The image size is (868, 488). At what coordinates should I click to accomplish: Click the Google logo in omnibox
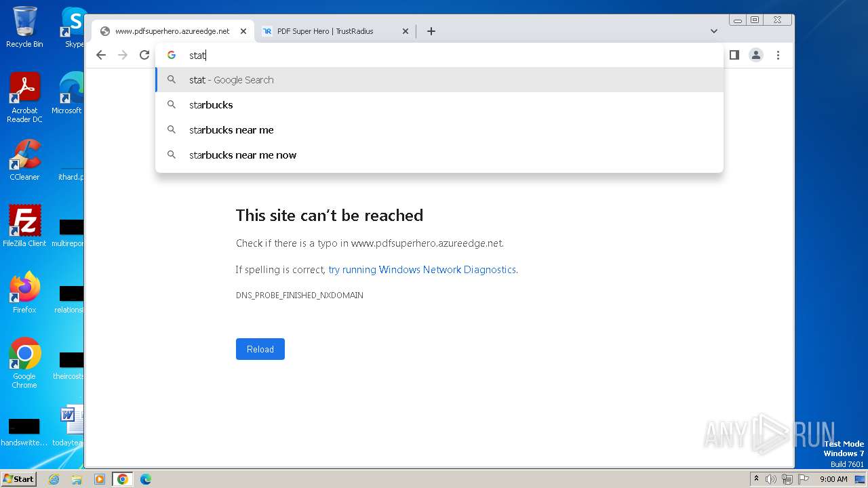172,55
